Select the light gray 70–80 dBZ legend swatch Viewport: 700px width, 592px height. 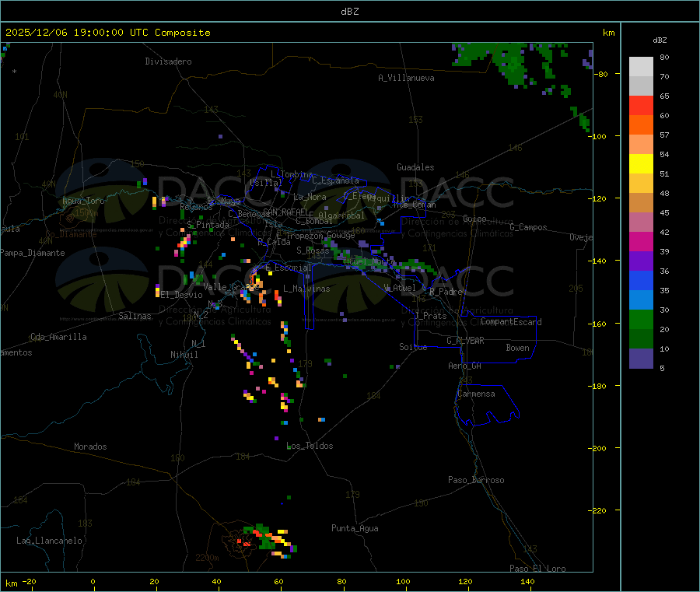(x=641, y=67)
